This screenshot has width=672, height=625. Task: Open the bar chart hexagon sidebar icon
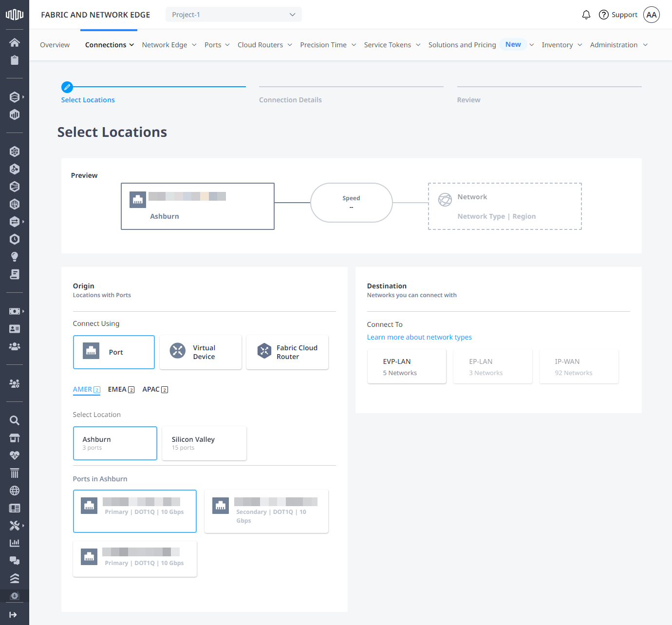(x=15, y=114)
